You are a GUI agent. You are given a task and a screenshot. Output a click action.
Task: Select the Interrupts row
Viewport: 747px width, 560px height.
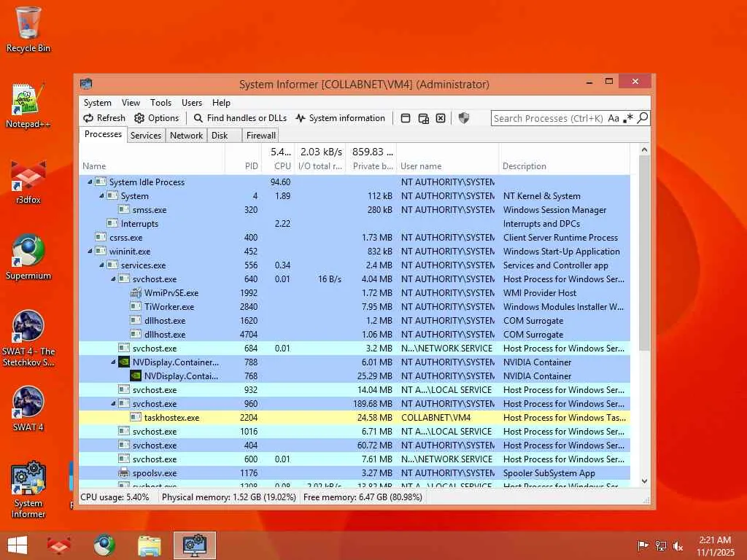coord(355,223)
